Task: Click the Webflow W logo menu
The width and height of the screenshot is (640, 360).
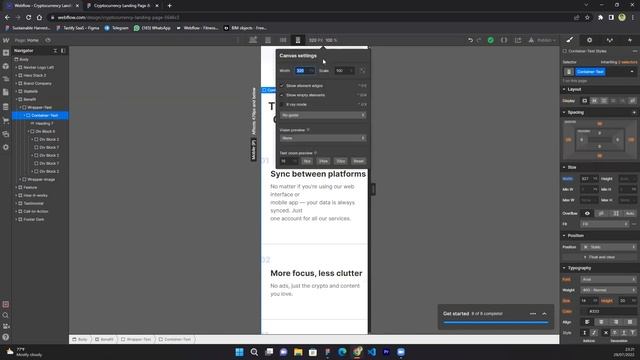Action: (x=6, y=40)
